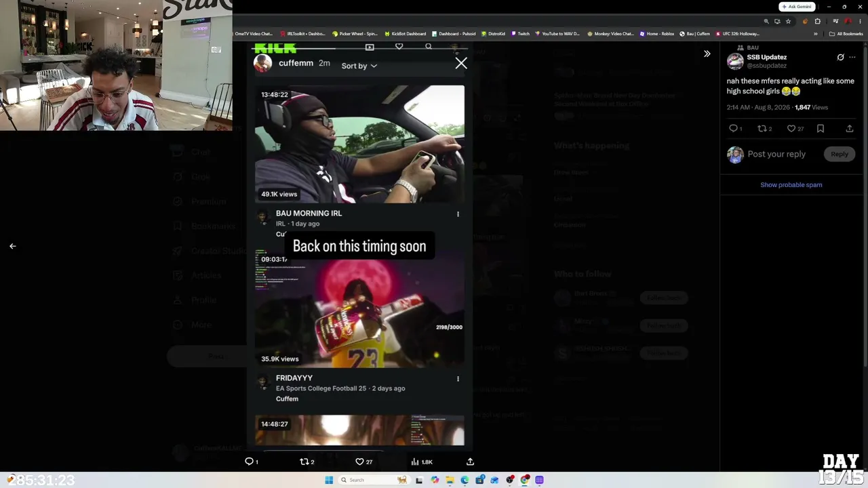
Task: Open File Explorer from the taskbar
Action: point(449,480)
